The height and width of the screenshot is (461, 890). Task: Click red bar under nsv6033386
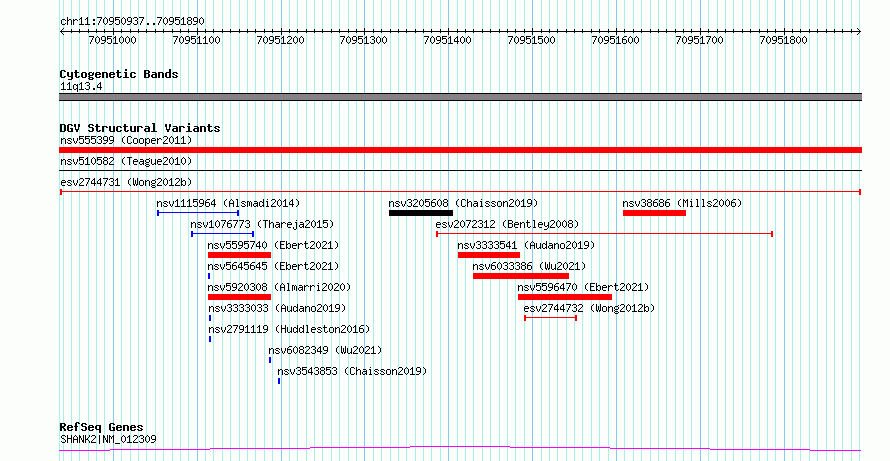click(x=521, y=276)
